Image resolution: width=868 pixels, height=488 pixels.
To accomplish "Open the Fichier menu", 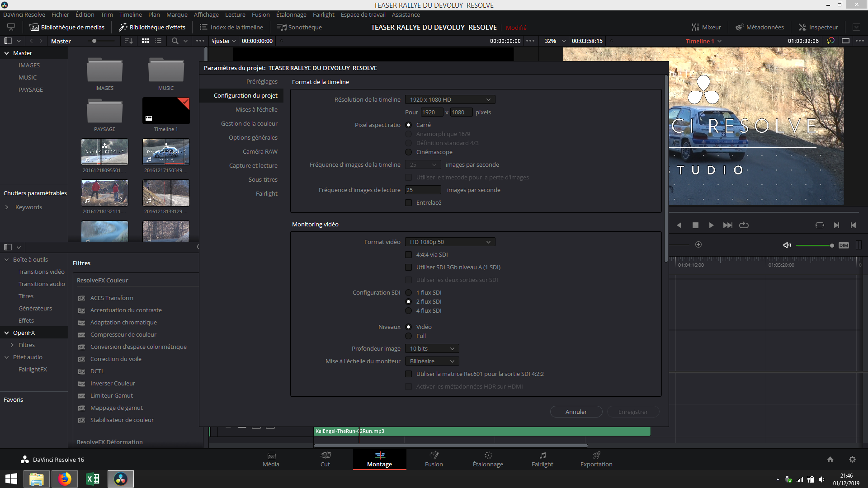I will tap(60, 14).
